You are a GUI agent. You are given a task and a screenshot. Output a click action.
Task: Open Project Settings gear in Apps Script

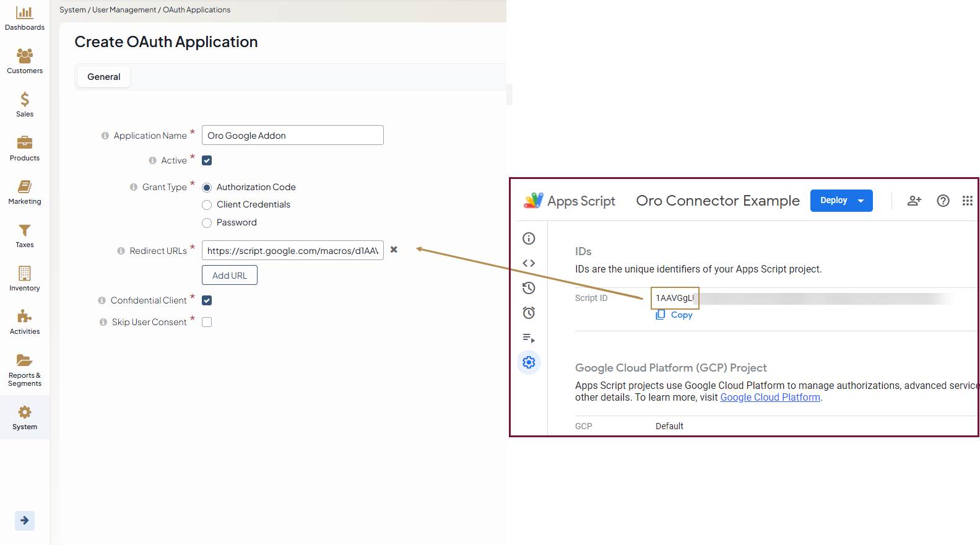click(529, 362)
